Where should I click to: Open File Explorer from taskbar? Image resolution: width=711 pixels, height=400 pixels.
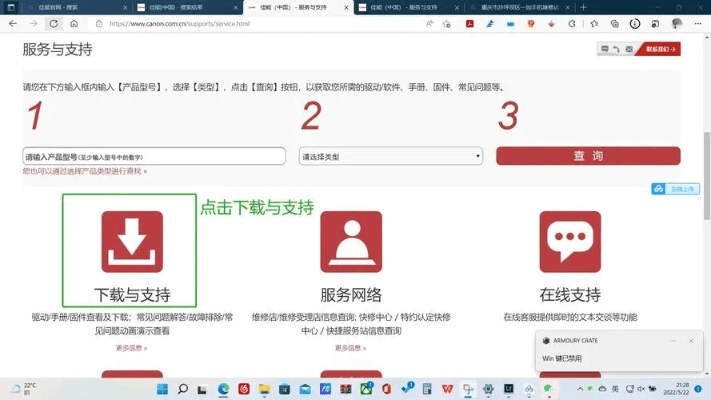click(x=264, y=389)
